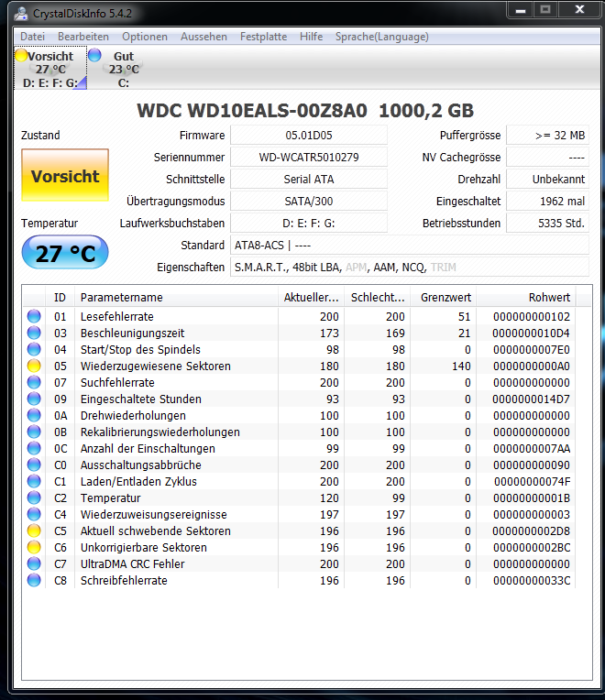Click raw value 0000000002BC
605x700 pixels.
click(532, 547)
